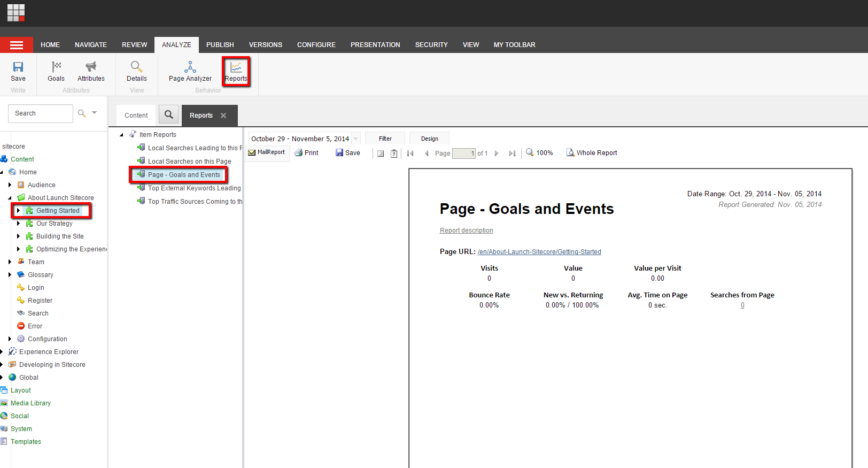The image size is (868, 468).
Task: Click the Global globe icon in the tree
Action: pos(12,377)
